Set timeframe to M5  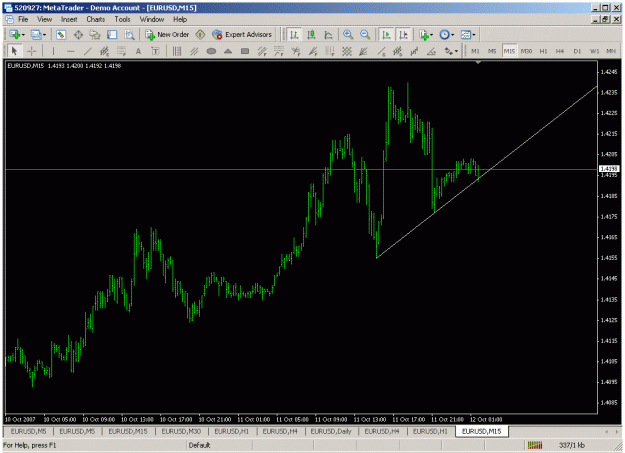[x=492, y=51]
